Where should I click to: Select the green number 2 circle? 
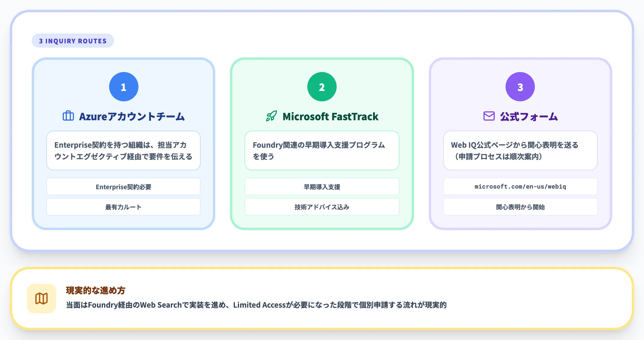tap(322, 87)
